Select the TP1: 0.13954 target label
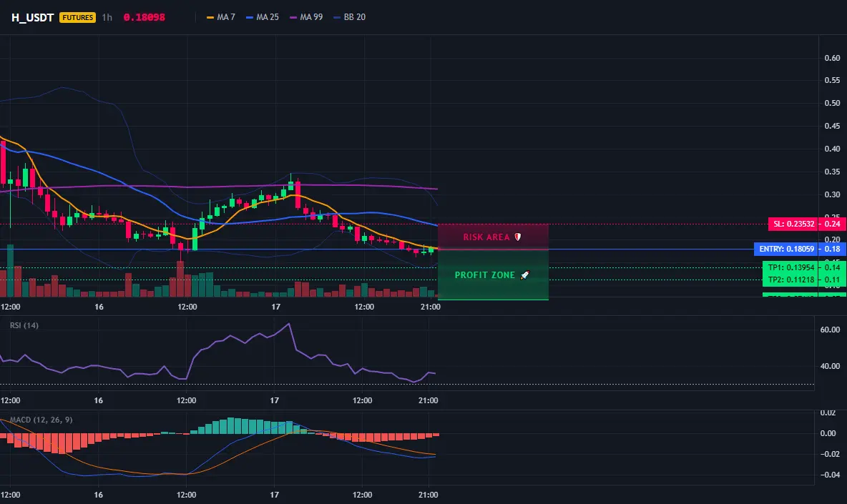The width and height of the screenshot is (847, 504). (x=790, y=267)
